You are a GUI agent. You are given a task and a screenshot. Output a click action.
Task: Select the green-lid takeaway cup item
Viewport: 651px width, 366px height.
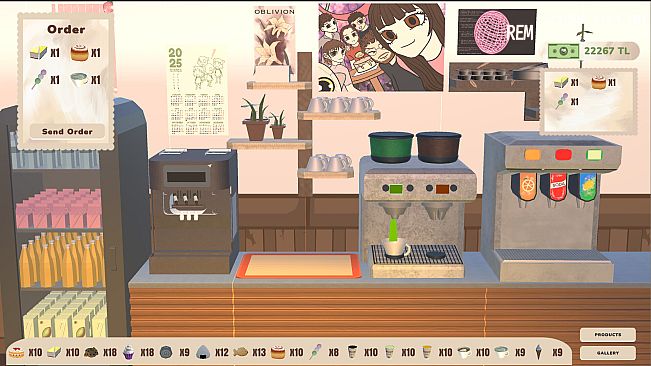389,352
